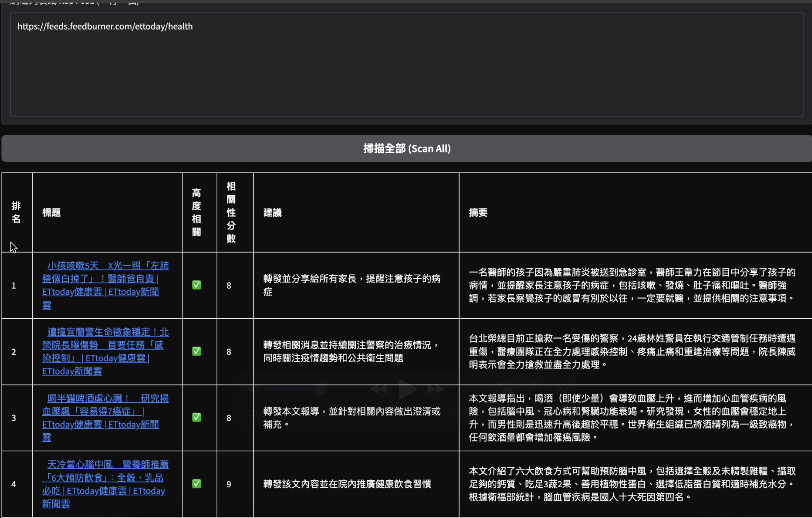Click the 標題 column header
Image resolution: width=812 pixels, height=518 pixels.
click(x=51, y=212)
